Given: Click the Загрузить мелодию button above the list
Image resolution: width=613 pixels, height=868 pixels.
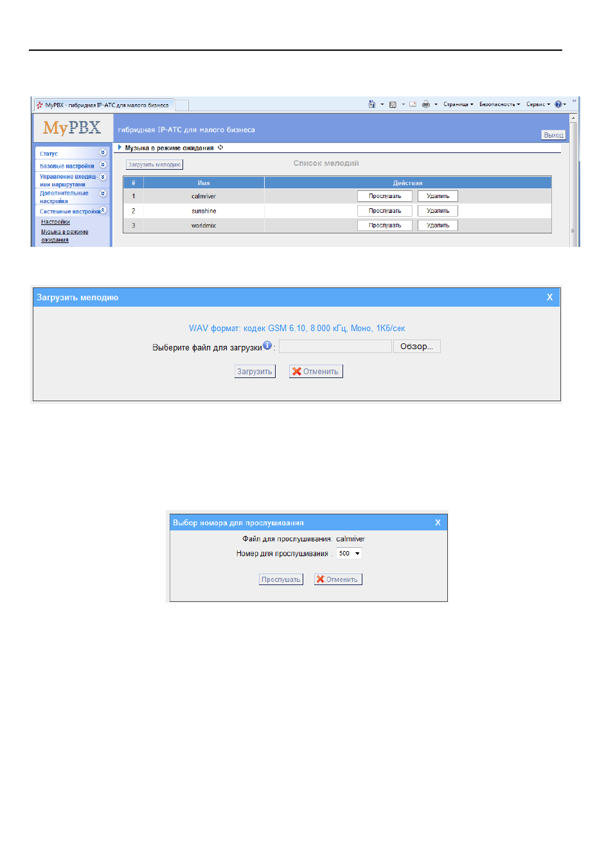Looking at the screenshot, I should (154, 165).
